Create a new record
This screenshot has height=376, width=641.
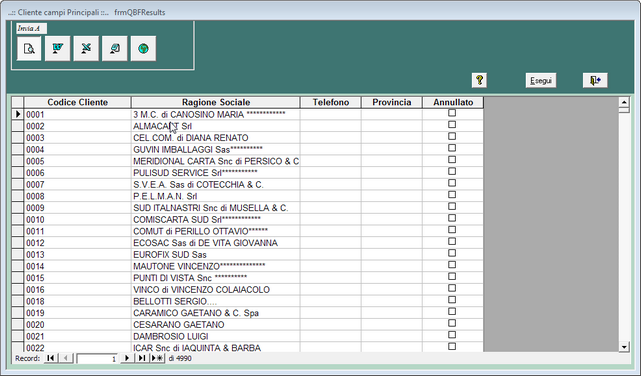[x=157, y=358]
